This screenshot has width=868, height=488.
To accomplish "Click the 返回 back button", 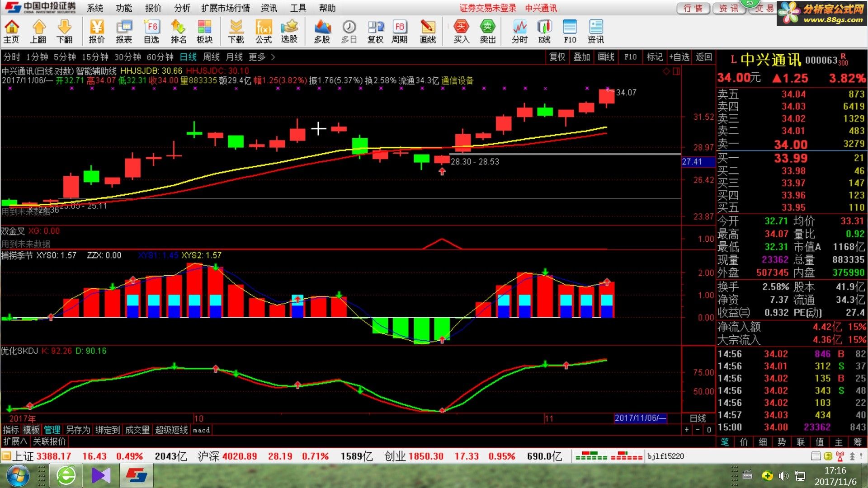I will [703, 57].
